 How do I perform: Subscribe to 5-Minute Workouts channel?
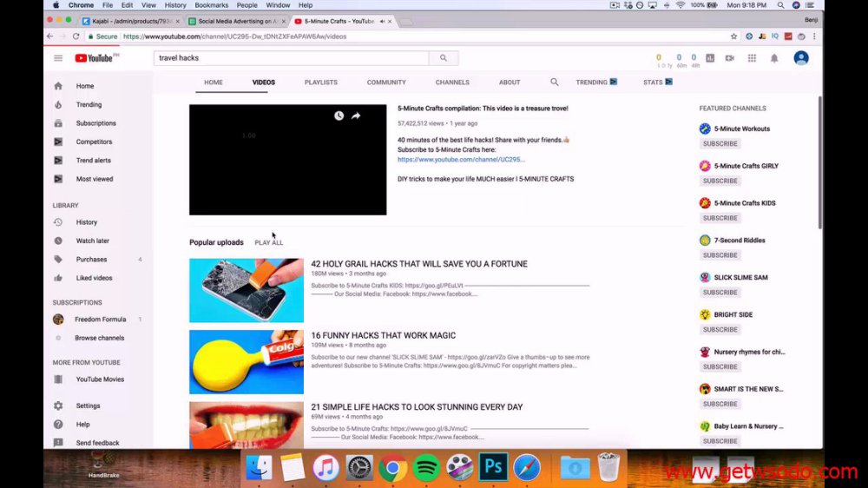[x=720, y=143]
